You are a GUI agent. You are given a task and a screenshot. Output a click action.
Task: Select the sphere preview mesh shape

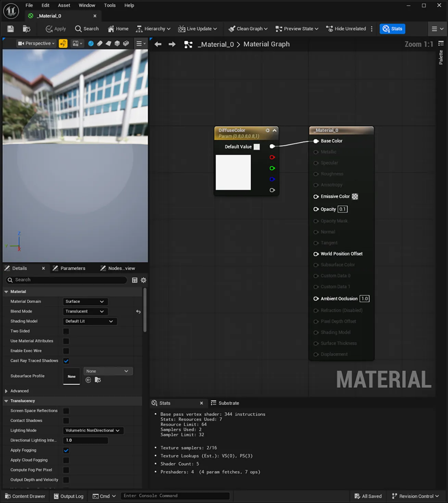(91, 43)
